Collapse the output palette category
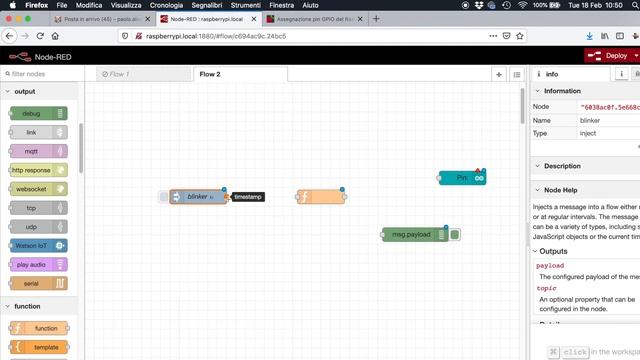The image size is (640, 360). pos(39,91)
